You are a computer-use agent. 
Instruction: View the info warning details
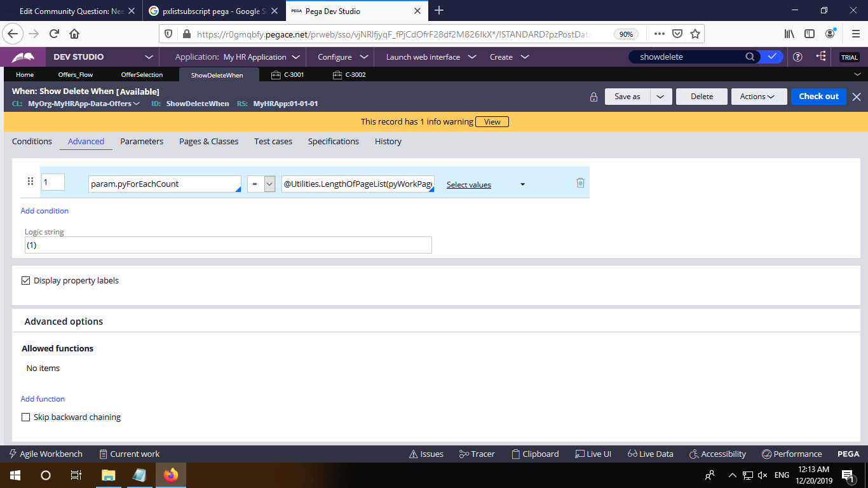pyautogui.click(x=492, y=121)
